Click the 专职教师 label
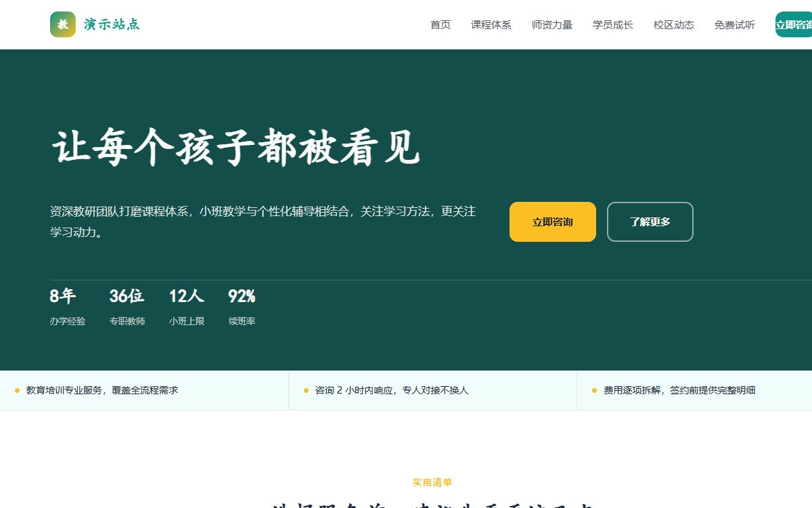 pos(127,321)
